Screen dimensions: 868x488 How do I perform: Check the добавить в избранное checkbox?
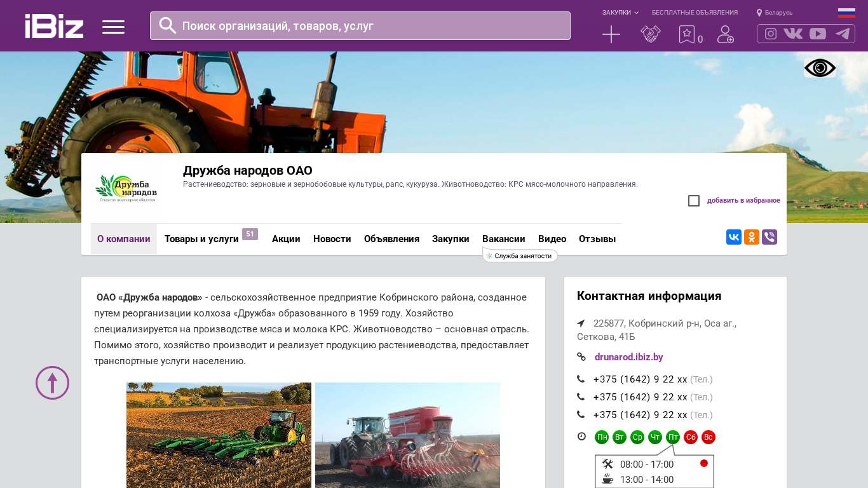pos(694,201)
